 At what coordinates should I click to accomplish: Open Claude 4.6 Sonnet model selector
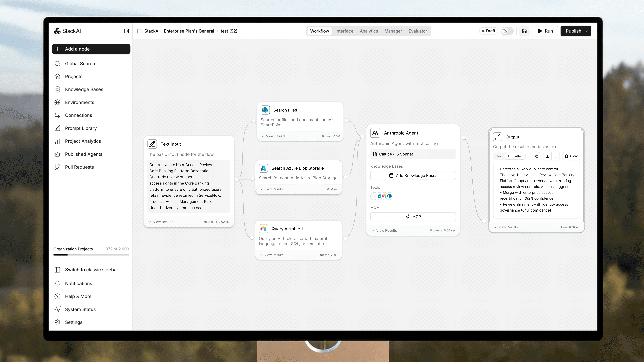pyautogui.click(x=413, y=154)
